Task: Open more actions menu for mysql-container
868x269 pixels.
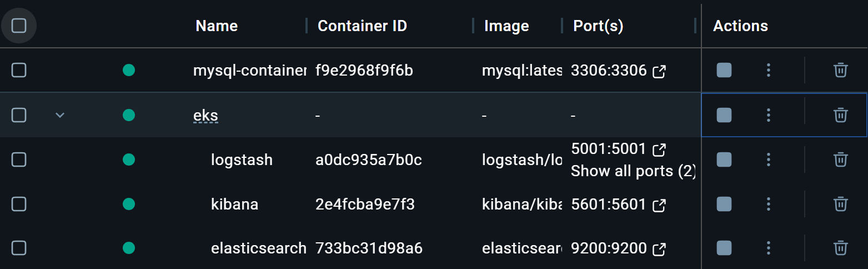Action: [769, 70]
